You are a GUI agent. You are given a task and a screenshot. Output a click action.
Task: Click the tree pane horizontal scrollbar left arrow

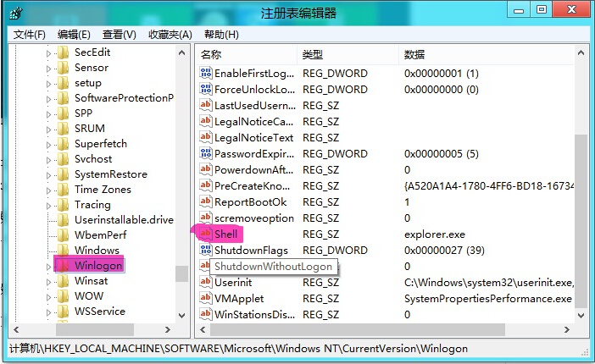coord(16,330)
